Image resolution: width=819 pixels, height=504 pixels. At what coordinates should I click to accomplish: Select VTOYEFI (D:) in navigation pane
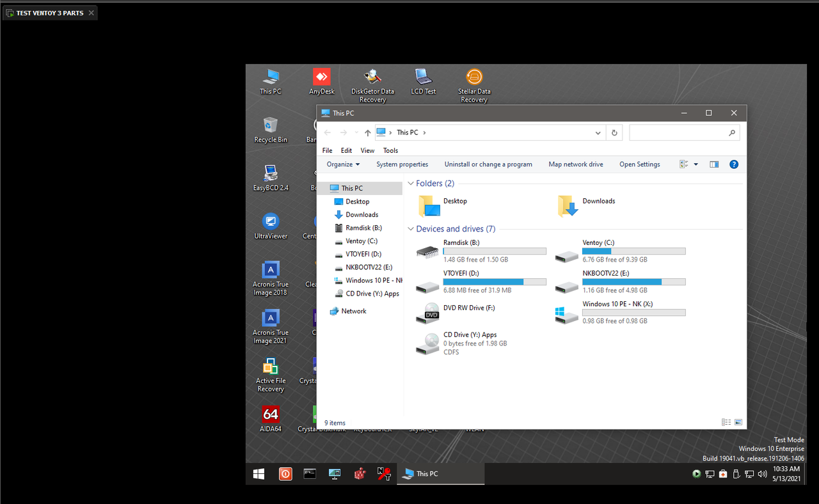[363, 254]
